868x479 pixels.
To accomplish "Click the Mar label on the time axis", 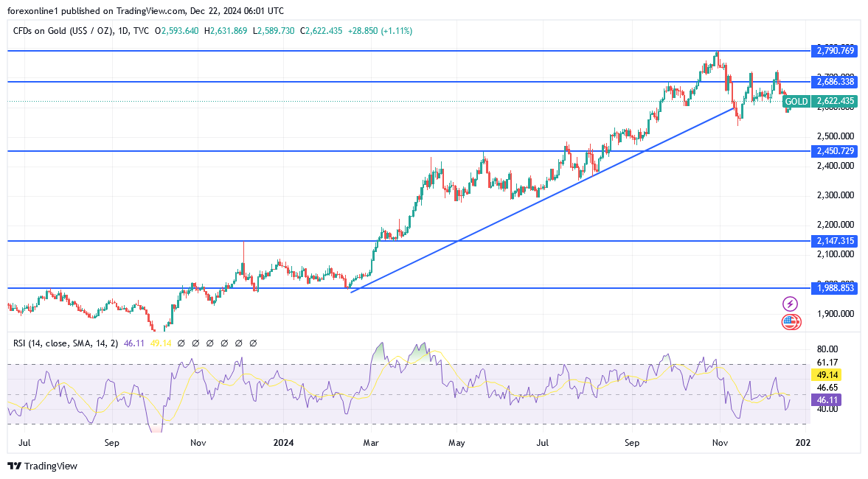I will click(x=370, y=443).
